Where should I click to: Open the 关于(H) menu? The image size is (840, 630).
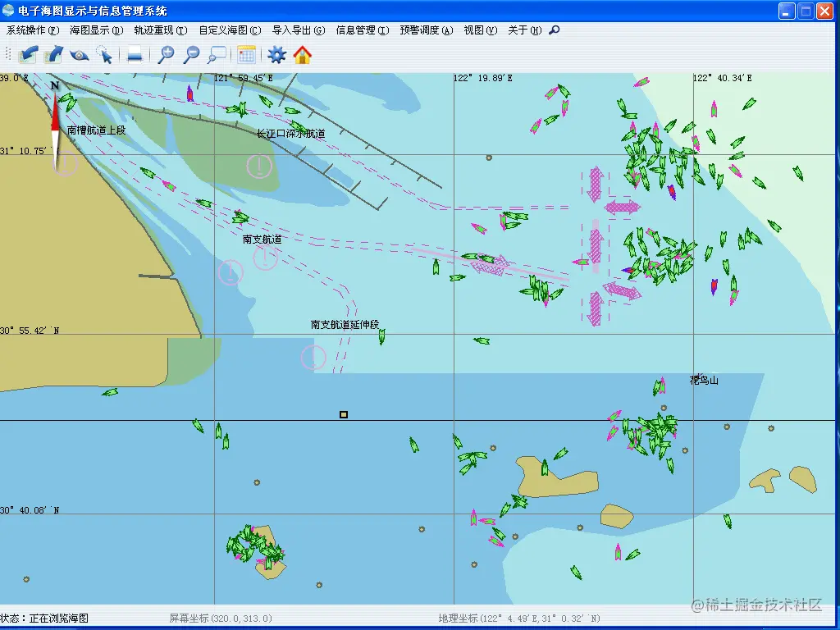[525, 30]
